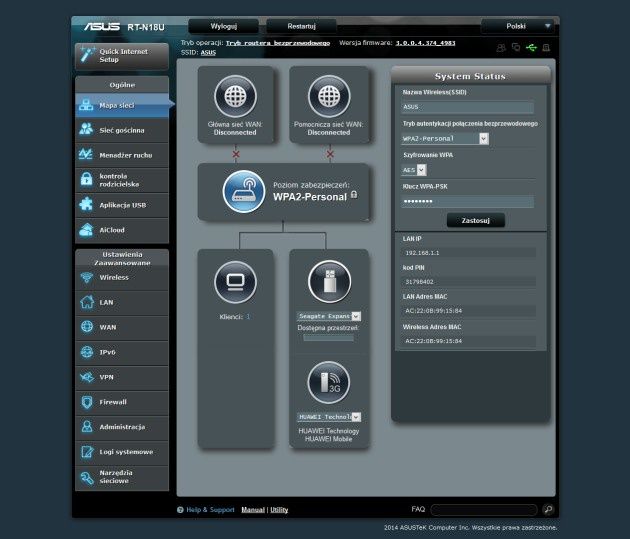Click the Wireless settings icon
The height and width of the screenshot is (539, 630).
pyautogui.click(x=87, y=277)
